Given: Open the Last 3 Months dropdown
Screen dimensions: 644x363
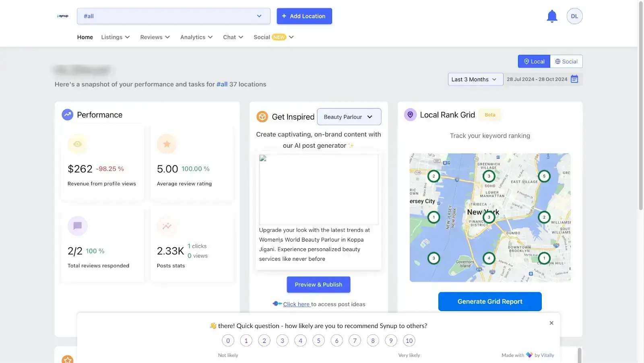Looking at the screenshot, I should [475, 79].
